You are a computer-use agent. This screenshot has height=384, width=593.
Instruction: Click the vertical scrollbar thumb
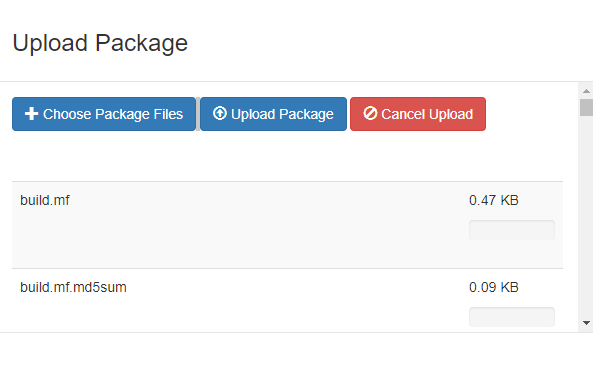tap(586, 107)
